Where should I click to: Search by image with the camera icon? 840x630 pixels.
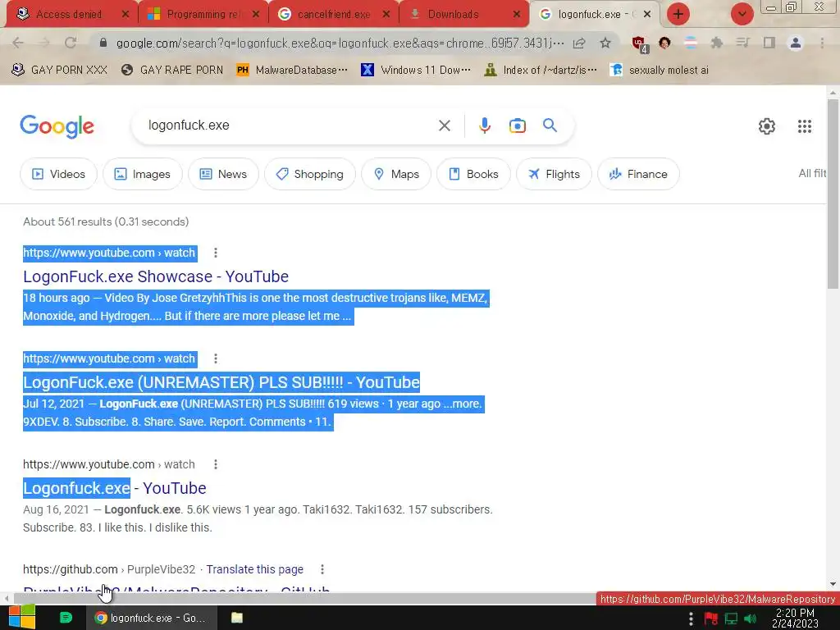tap(517, 126)
